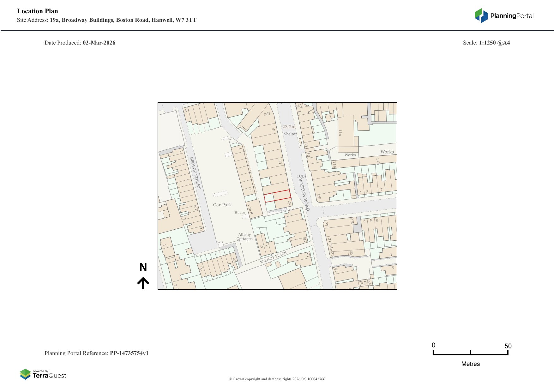Click the Albany Cottages label
Screen dimensions: 554x392
[244, 237]
